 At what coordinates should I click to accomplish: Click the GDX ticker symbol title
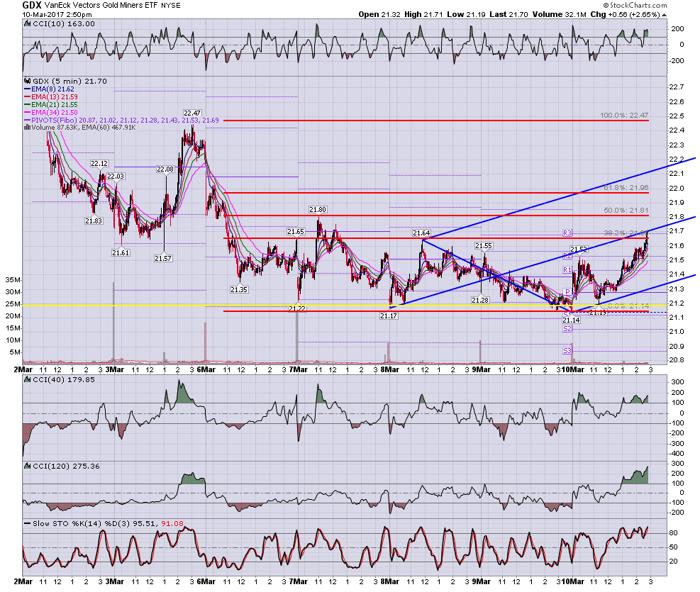[x=32, y=6]
